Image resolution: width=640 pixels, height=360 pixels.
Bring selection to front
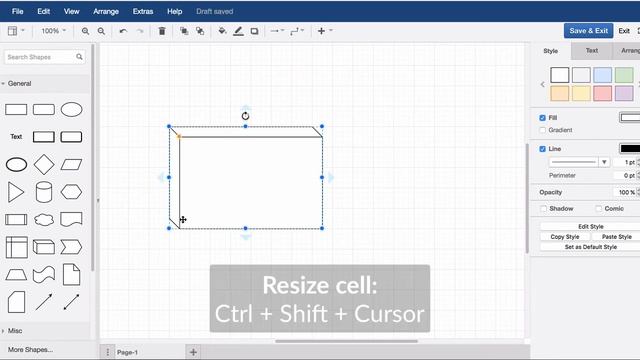pos(184,31)
